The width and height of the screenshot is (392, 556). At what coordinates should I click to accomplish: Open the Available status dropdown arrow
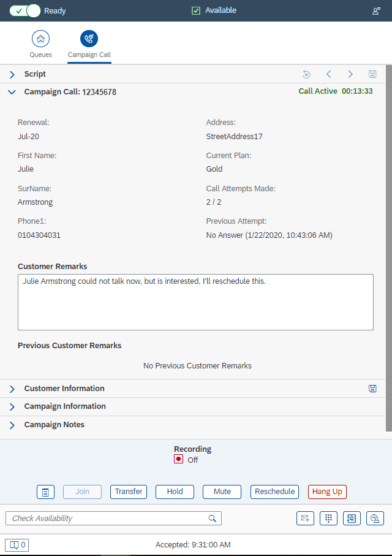[244, 11]
